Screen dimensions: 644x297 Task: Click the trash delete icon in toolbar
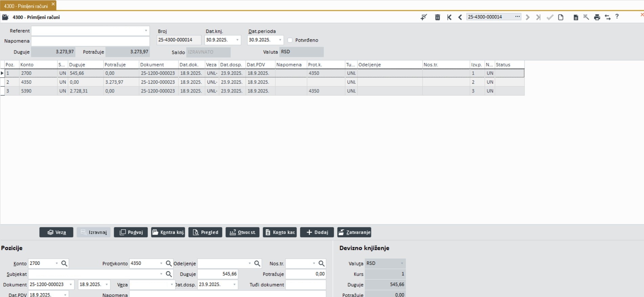(437, 17)
